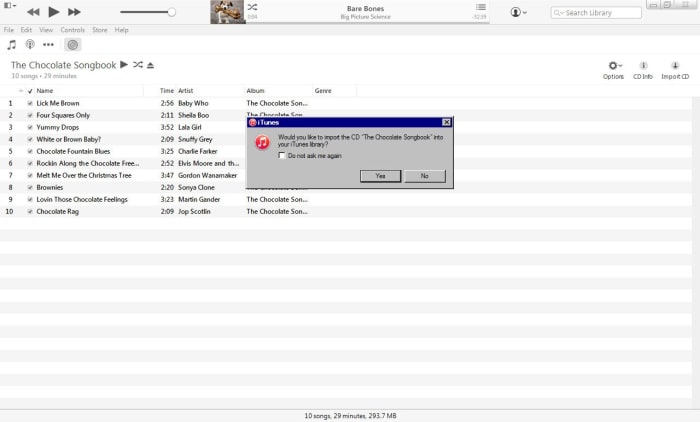This screenshot has height=422, width=700.
Task: Close the iTunes import dialog
Action: tap(446, 122)
